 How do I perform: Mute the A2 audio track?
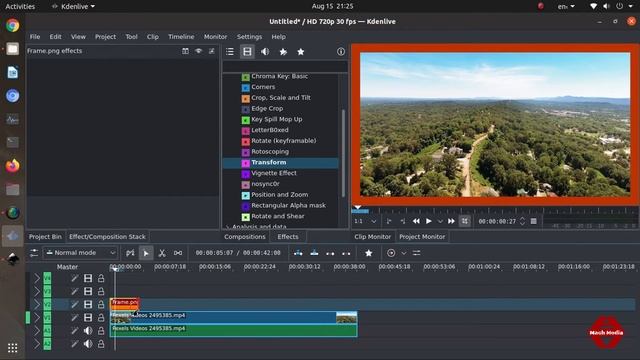tap(88, 344)
